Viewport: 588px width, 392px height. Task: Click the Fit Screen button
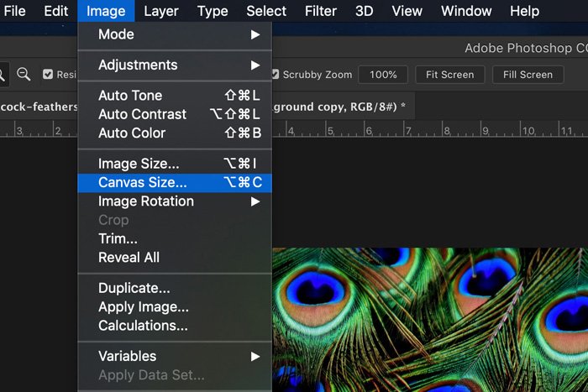pos(450,75)
